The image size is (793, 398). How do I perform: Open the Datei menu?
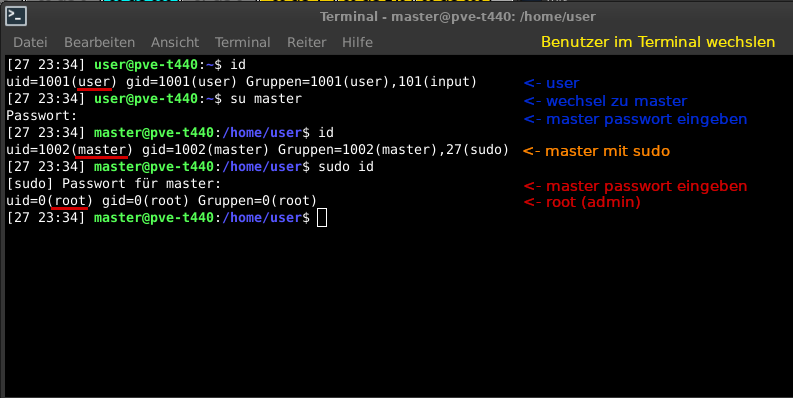click(x=30, y=42)
